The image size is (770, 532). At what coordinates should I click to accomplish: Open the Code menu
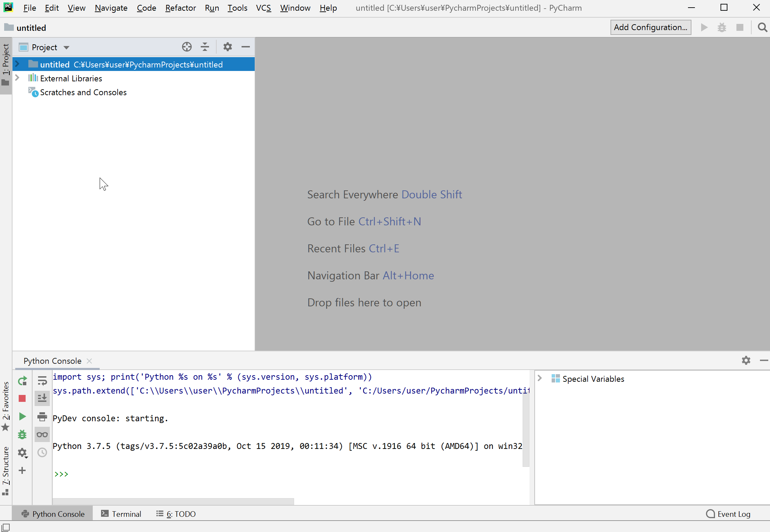(x=146, y=8)
